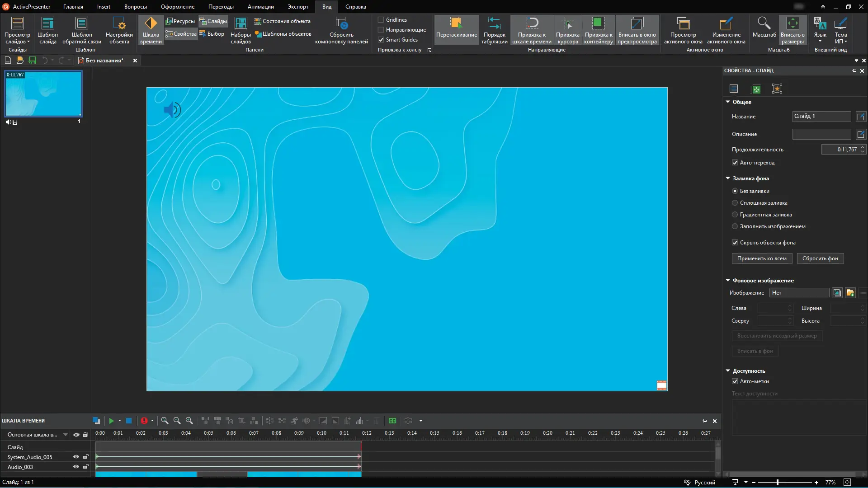This screenshot has width=868, height=488.
Task: Click the zoom slider in the status bar
Action: coord(778,483)
